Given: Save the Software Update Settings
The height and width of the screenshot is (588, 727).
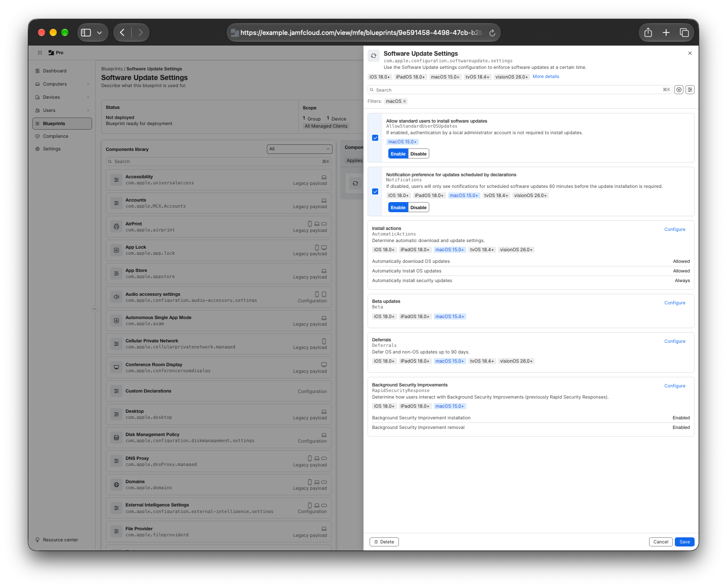Looking at the screenshot, I should tap(684, 542).
